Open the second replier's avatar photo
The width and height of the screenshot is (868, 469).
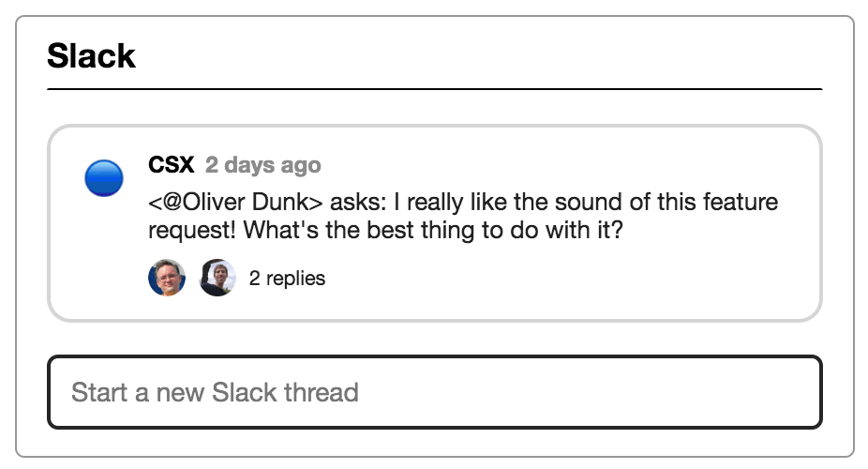point(217,278)
